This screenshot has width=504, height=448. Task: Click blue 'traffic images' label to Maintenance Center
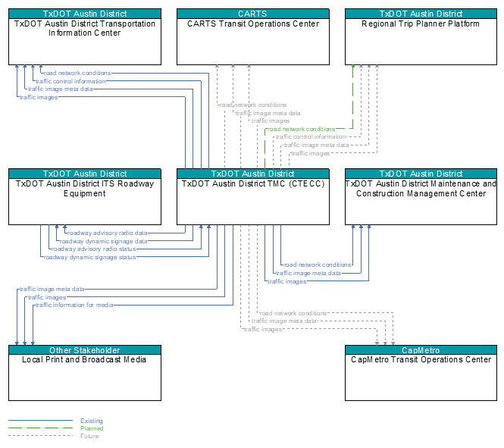click(287, 281)
